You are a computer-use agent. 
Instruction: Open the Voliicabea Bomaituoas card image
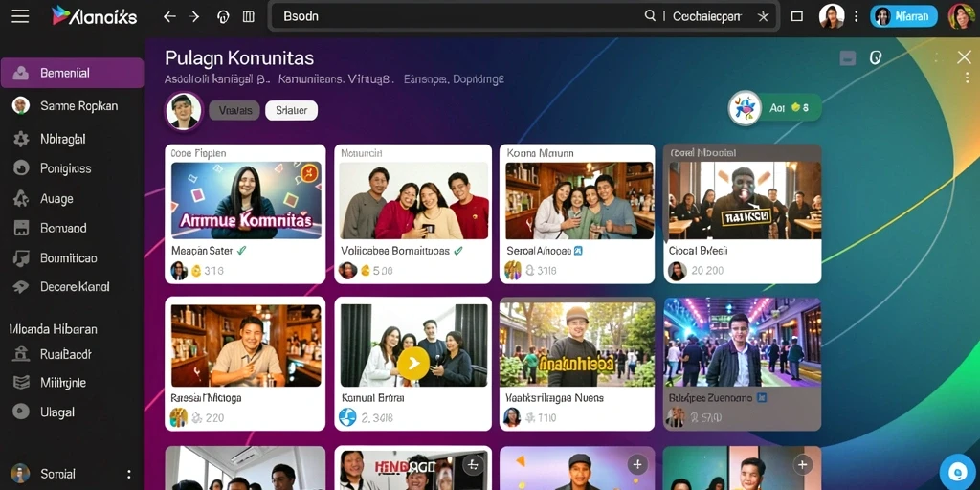pyautogui.click(x=413, y=201)
